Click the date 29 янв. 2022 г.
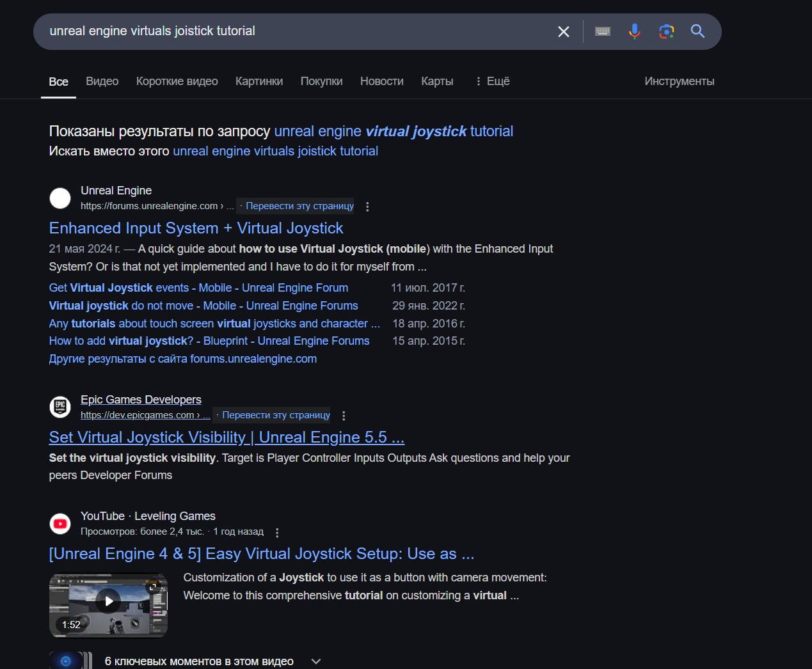The width and height of the screenshot is (812, 669). coord(429,306)
